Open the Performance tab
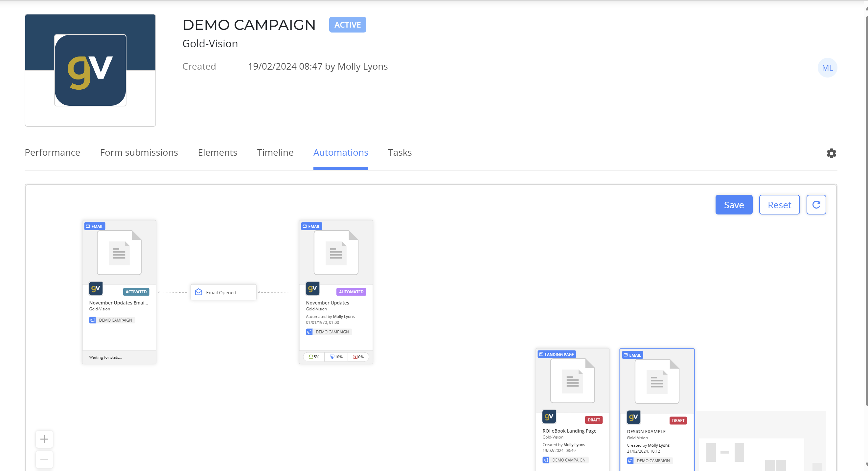The image size is (868, 471). (x=52, y=152)
